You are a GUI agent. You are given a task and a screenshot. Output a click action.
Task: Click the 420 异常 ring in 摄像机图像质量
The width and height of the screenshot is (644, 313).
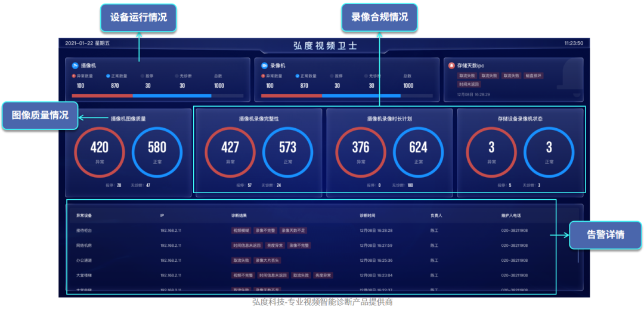coord(100,153)
